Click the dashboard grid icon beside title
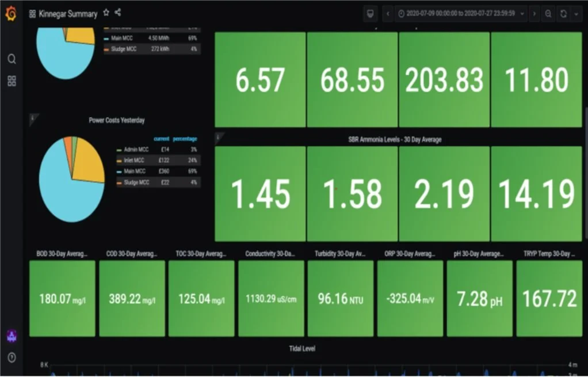This screenshot has width=588, height=377. [x=32, y=14]
